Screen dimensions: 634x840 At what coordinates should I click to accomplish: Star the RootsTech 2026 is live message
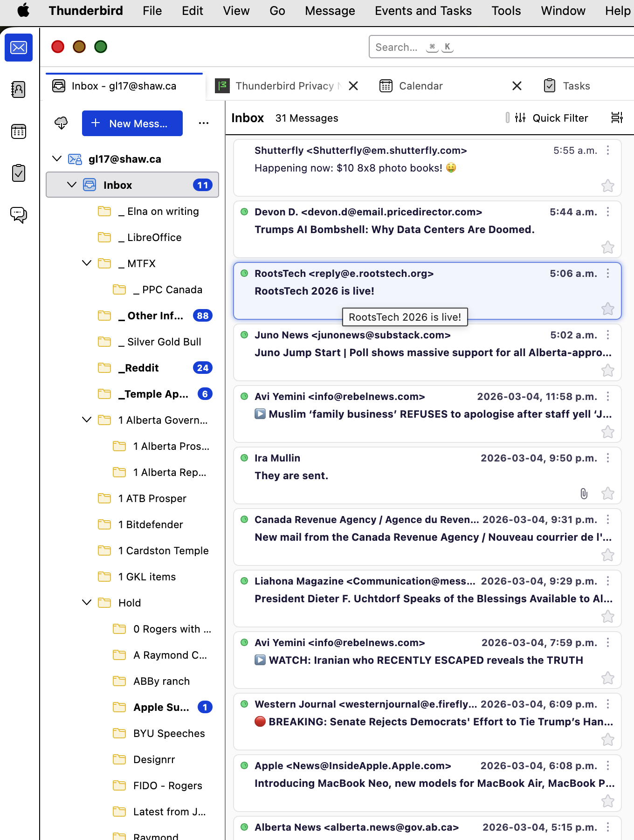click(x=608, y=309)
